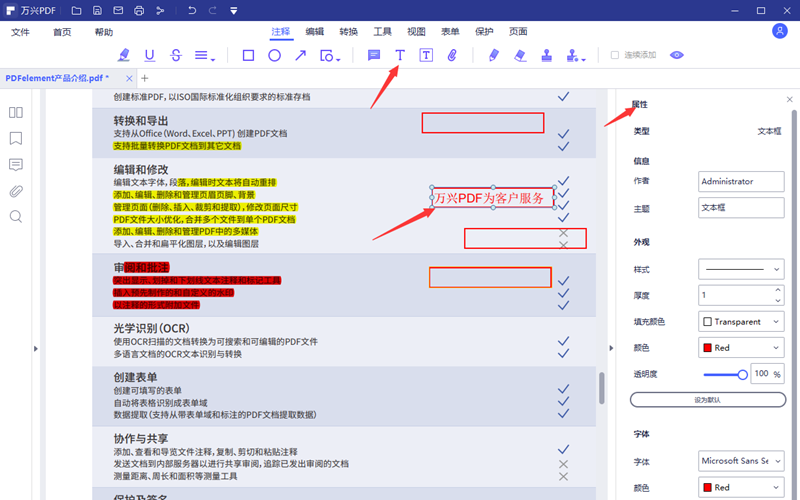Add a sticky note comment
Image resolution: width=800 pixels, height=500 pixels.
click(x=374, y=55)
